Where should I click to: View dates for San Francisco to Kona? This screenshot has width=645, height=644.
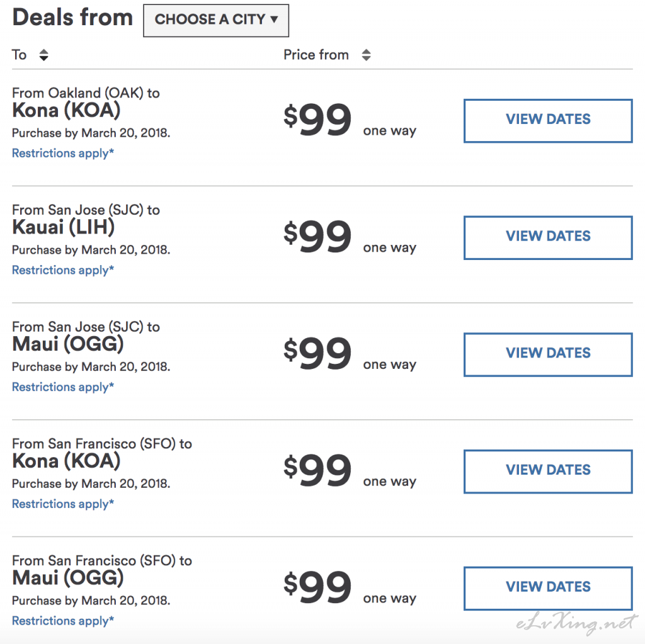coord(548,471)
